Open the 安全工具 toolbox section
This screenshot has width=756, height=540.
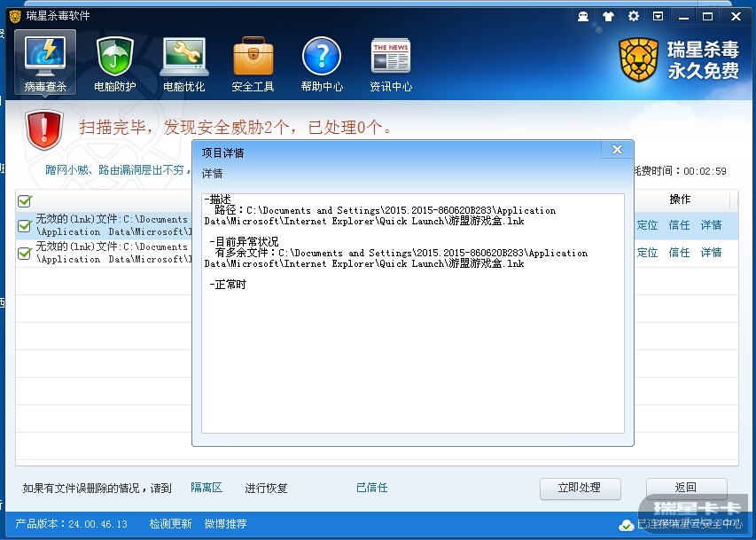point(253,64)
